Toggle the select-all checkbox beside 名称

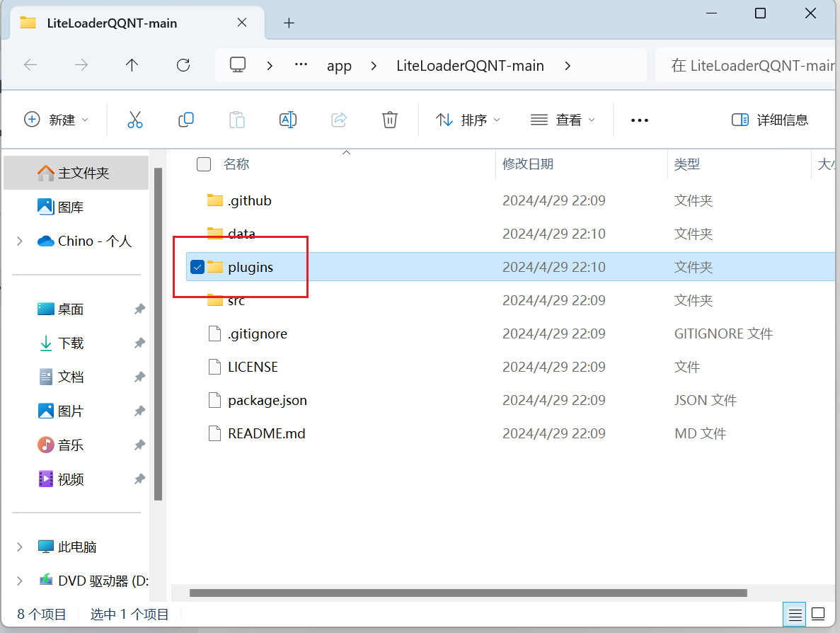click(204, 164)
